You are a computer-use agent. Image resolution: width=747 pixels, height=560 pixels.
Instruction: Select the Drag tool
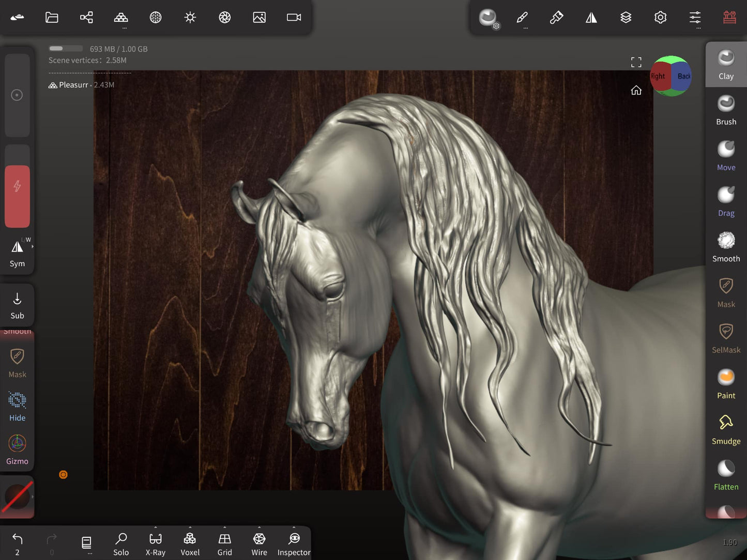[726, 201]
